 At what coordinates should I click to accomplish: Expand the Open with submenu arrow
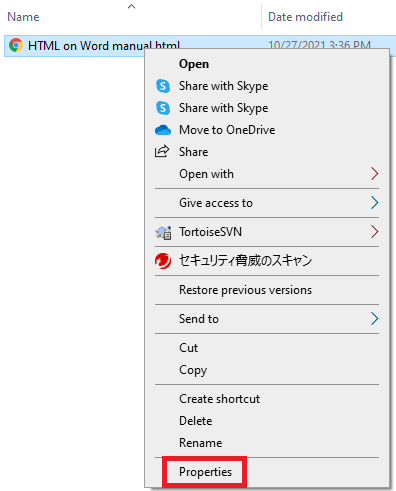click(x=375, y=174)
